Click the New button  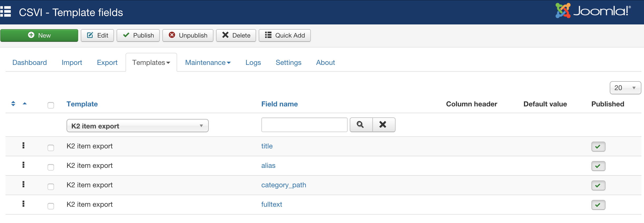pos(39,35)
